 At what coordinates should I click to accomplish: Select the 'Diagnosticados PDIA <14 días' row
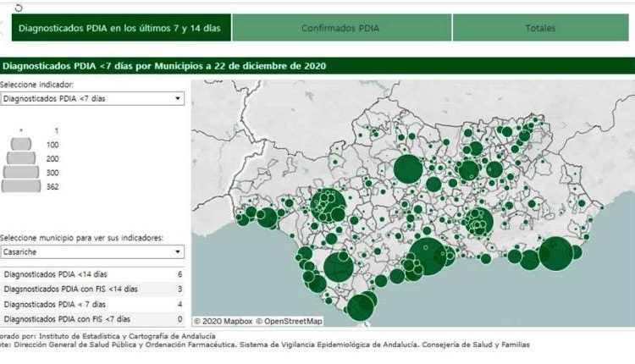[91, 275]
